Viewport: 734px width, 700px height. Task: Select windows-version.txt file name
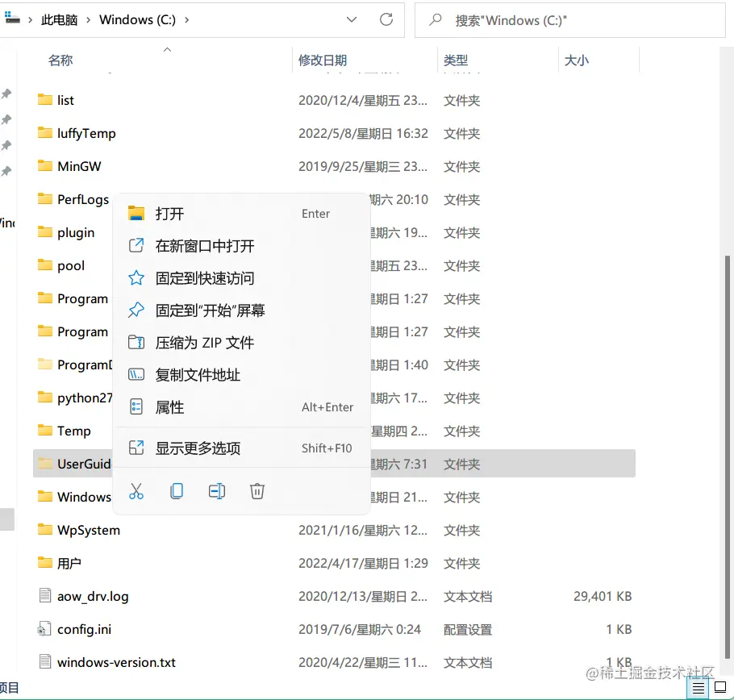pyautogui.click(x=116, y=663)
